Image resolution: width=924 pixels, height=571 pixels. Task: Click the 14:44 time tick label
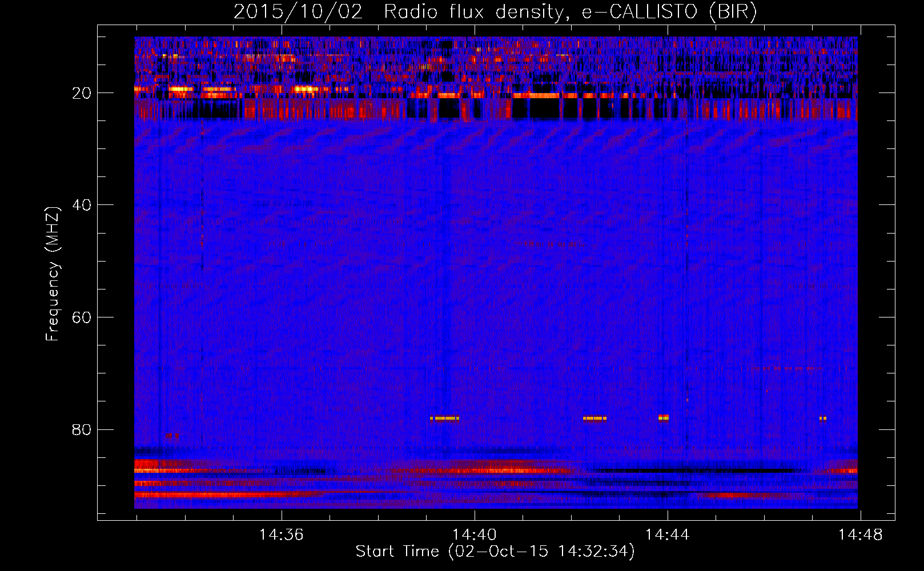[667, 534]
